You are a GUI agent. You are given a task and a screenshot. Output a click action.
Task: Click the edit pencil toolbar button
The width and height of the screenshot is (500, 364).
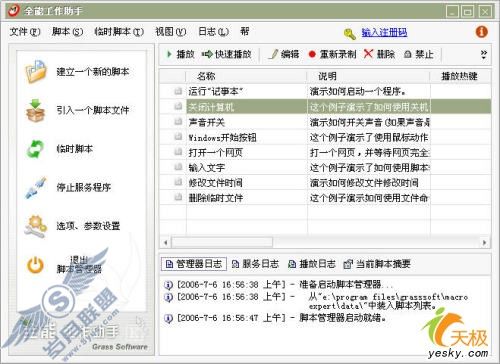tap(284, 54)
